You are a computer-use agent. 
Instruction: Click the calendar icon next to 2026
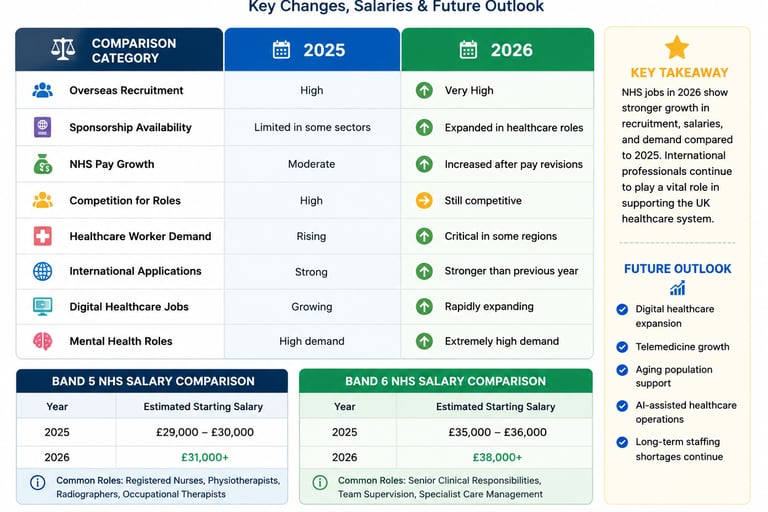[x=468, y=49]
